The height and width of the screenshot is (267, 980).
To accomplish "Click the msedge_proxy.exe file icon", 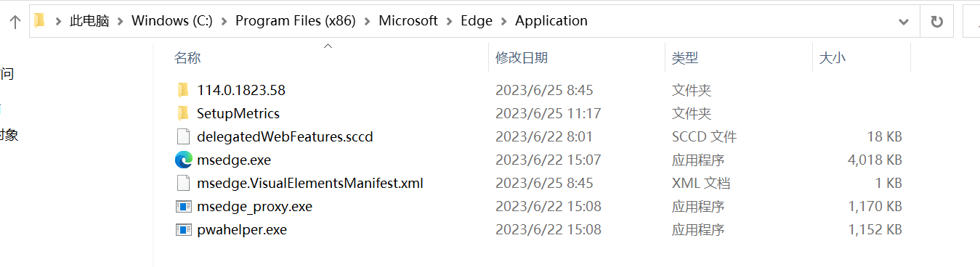I will pos(184,206).
